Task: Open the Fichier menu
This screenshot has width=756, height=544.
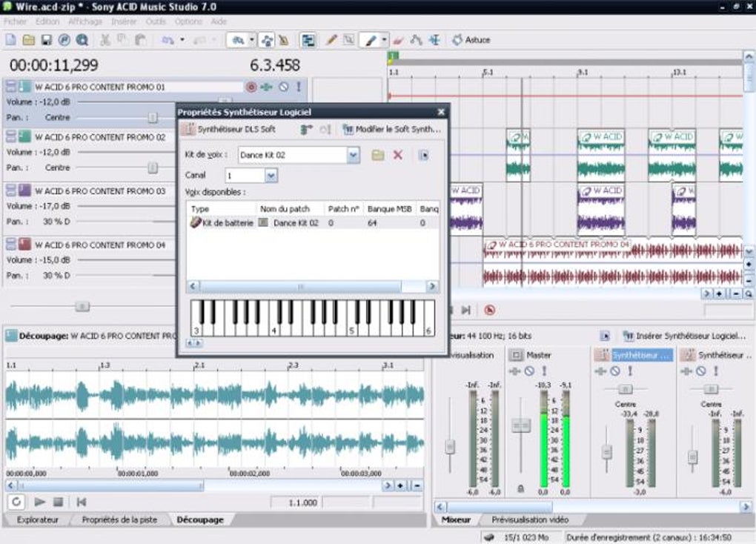Action: (x=15, y=21)
